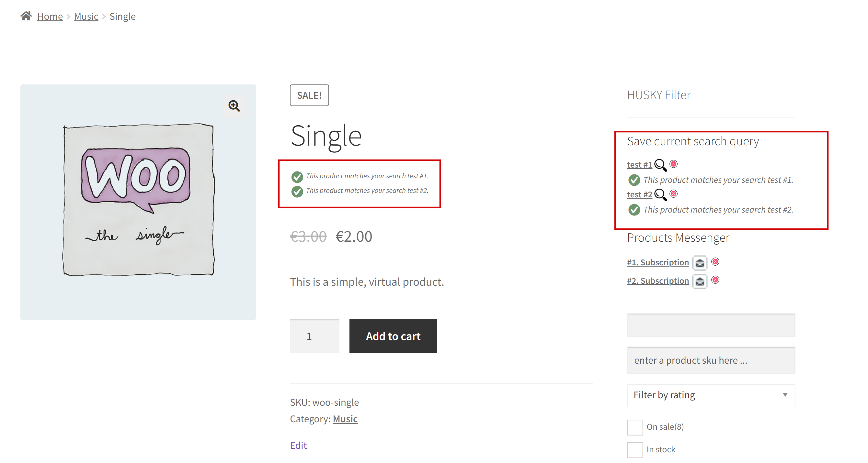Screen dimensions: 868x463
Task: Delete saved search test #1 with red icon
Action: coord(673,164)
